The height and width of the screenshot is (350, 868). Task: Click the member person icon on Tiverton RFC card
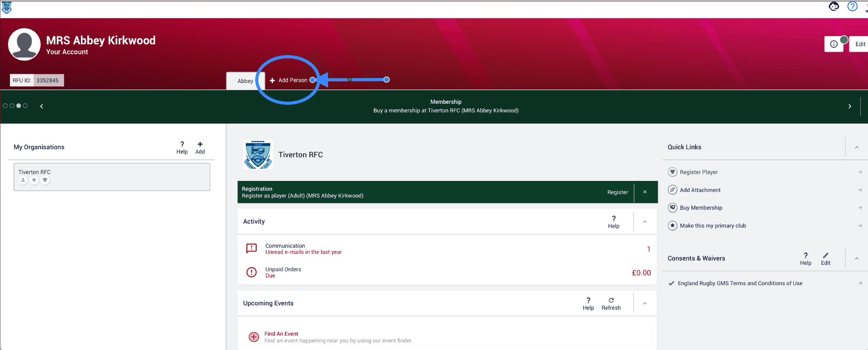23,180
